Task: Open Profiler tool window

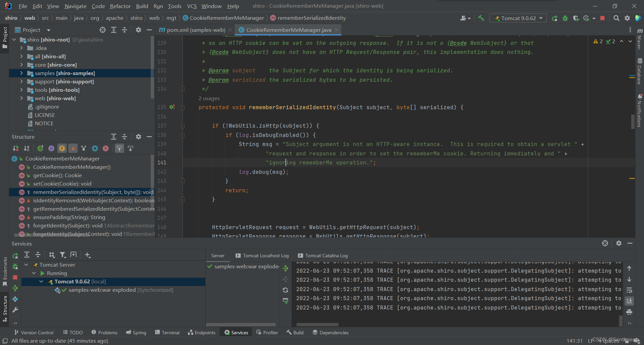Action: 267,332
